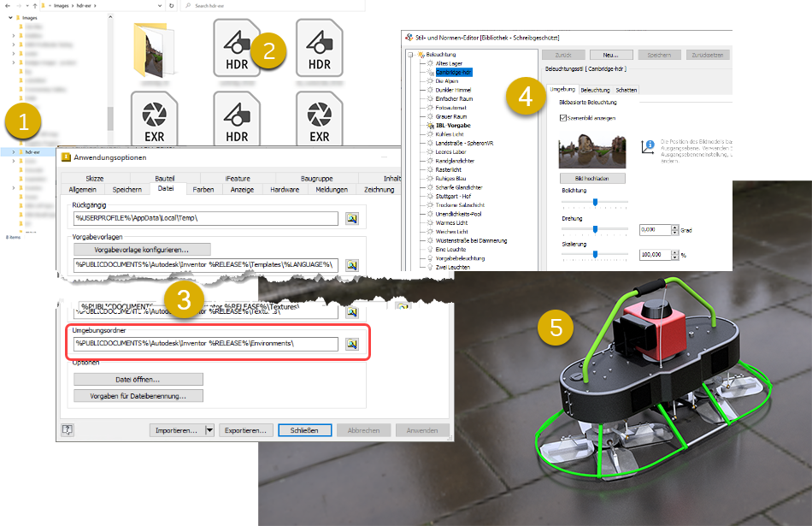Click the Drehung slider handle
The image size is (812, 526).
[595, 229]
